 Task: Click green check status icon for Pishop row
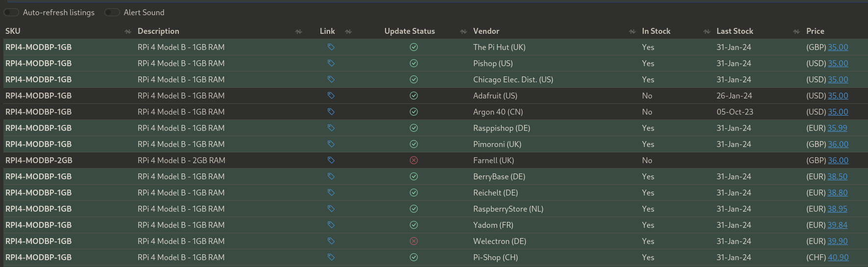[414, 63]
